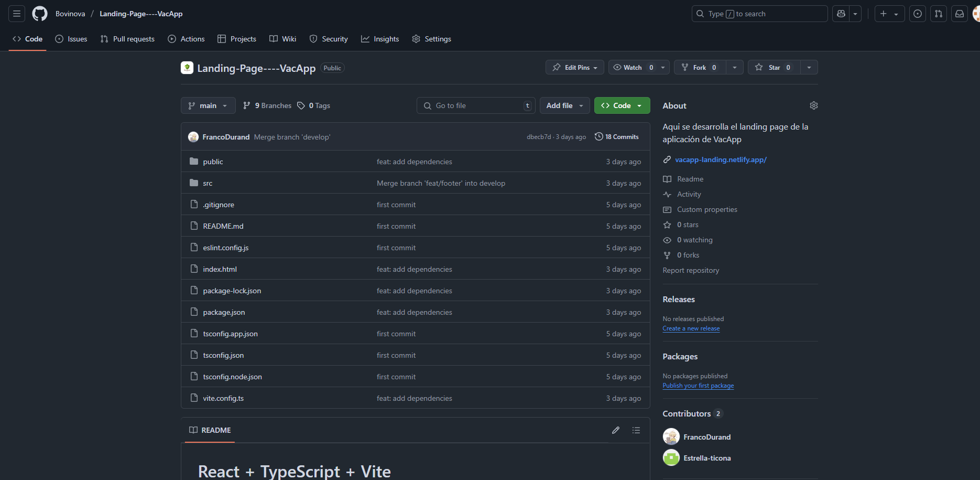
Task: Click FrancoDurand contributor avatar
Action: pyautogui.click(x=671, y=436)
